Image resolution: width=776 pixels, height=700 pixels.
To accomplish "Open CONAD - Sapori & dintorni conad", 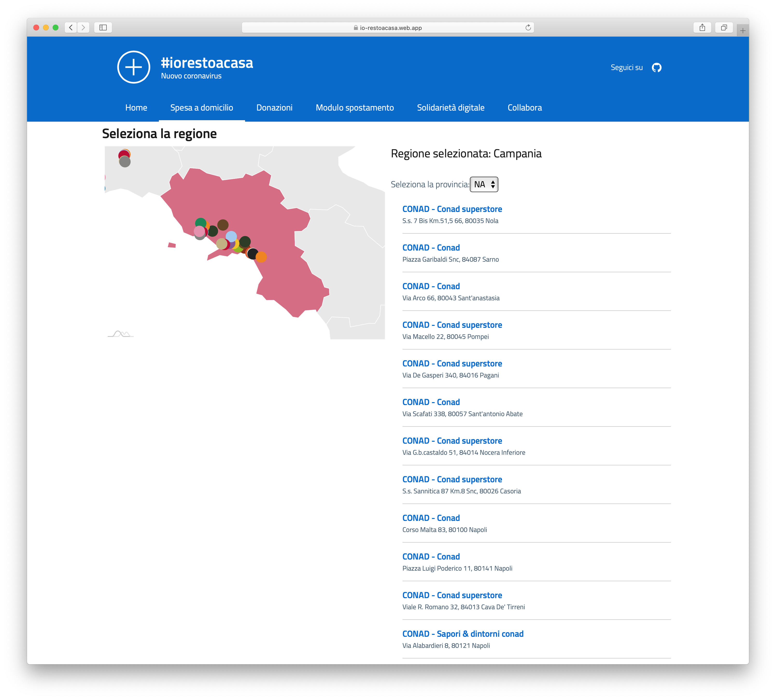I will [x=463, y=634].
